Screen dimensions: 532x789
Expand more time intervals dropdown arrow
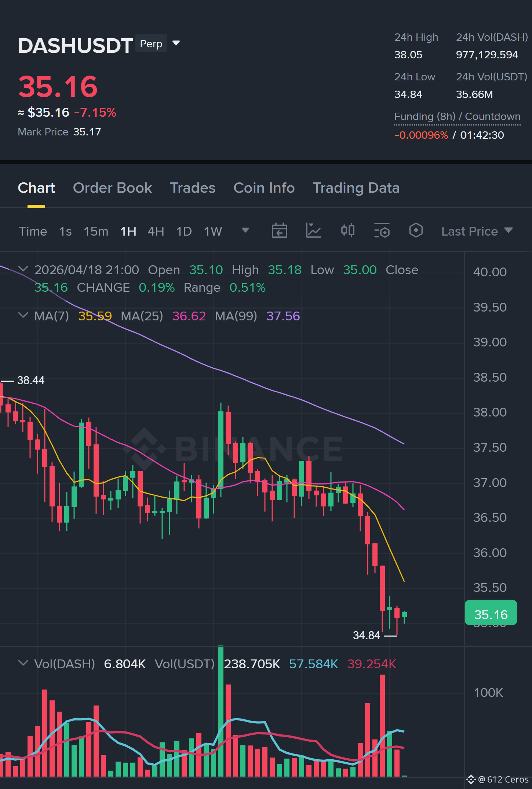coord(245,230)
